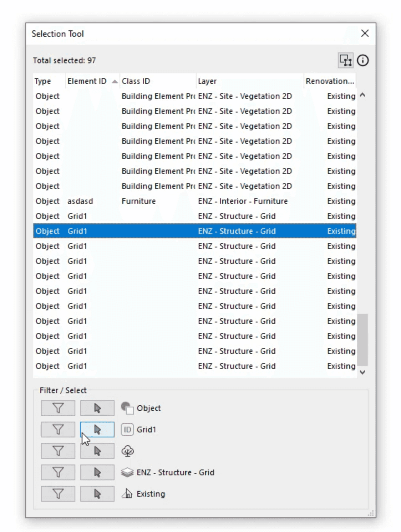Click the filter funnel on the library part row
The height and width of the screenshot is (532, 401).
(57, 451)
